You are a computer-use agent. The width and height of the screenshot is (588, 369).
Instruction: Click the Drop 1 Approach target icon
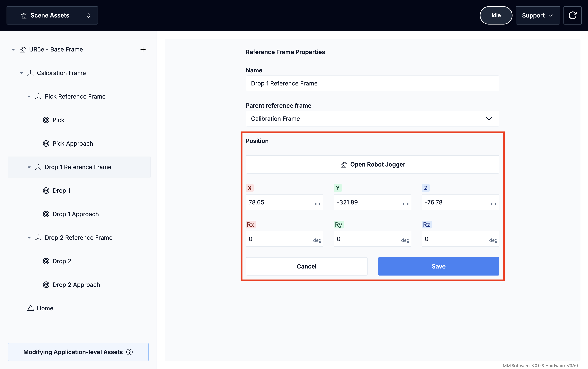coord(46,214)
